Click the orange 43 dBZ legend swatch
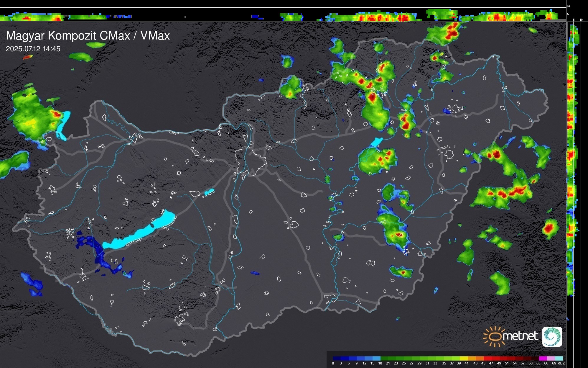 pyautogui.click(x=480, y=358)
